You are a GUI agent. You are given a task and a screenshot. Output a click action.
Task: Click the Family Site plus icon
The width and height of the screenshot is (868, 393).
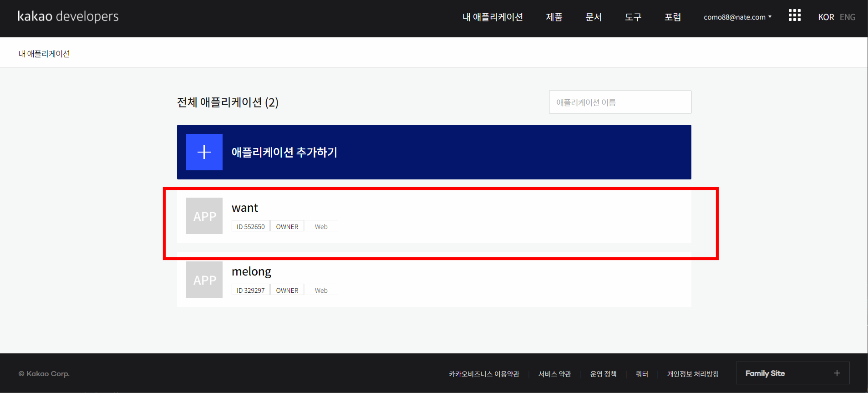837,373
